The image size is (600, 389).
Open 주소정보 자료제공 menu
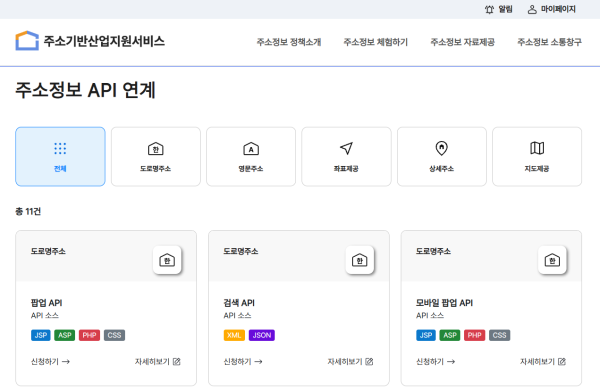pos(463,42)
